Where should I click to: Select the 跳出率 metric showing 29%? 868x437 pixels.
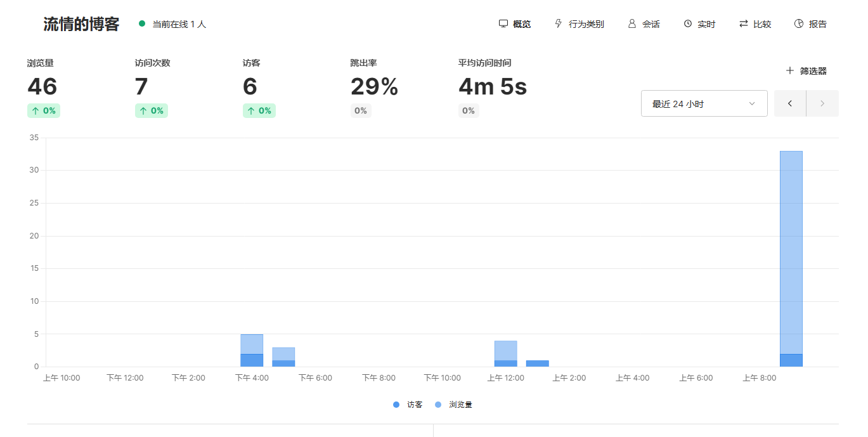pos(374,87)
